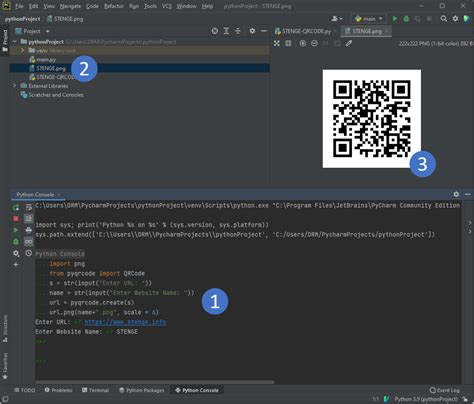
Task: Click the green Execute arrow in console toolbar
Action: point(16,230)
